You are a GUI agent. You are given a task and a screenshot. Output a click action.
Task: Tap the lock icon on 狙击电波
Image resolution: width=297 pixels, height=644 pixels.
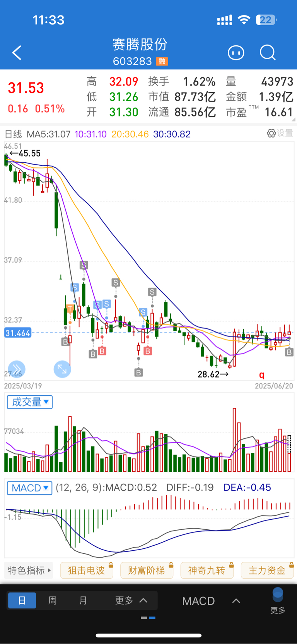pos(111,565)
